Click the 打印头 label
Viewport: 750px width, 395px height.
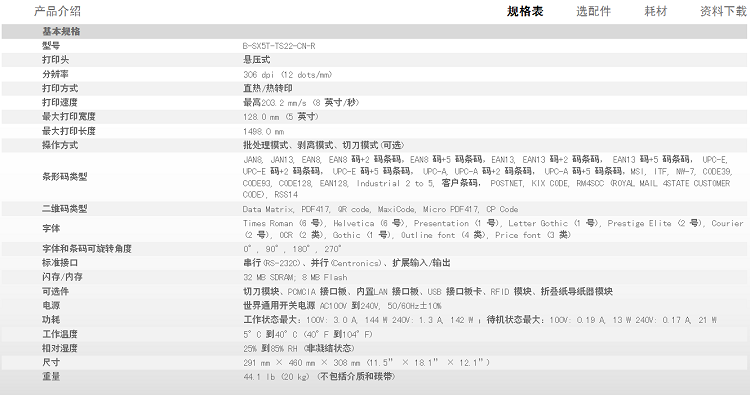[55, 60]
